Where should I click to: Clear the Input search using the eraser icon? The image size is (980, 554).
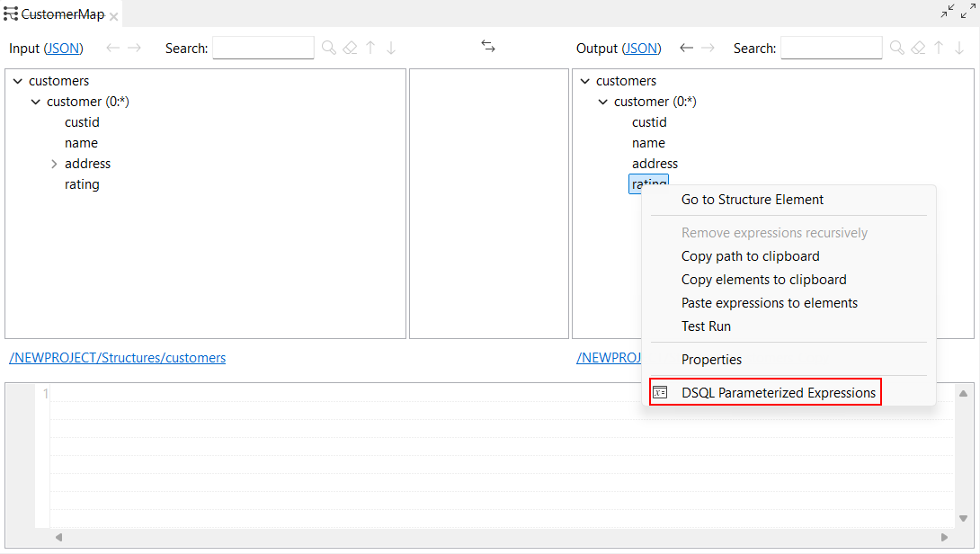click(350, 48)
